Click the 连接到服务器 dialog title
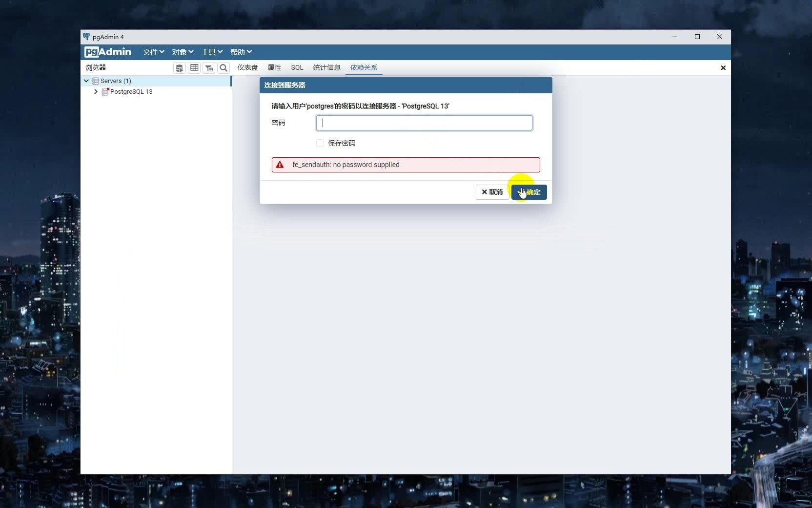 click(x=284, y=85)
